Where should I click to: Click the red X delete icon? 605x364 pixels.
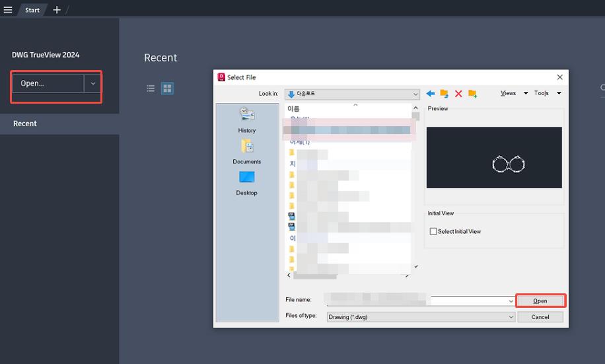458,93
